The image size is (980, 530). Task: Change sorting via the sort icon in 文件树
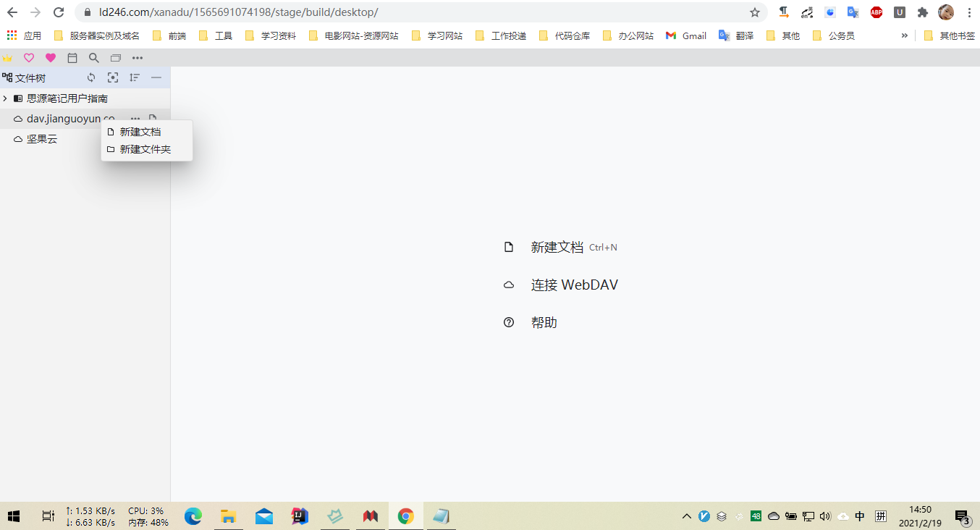tap(134, 77)
